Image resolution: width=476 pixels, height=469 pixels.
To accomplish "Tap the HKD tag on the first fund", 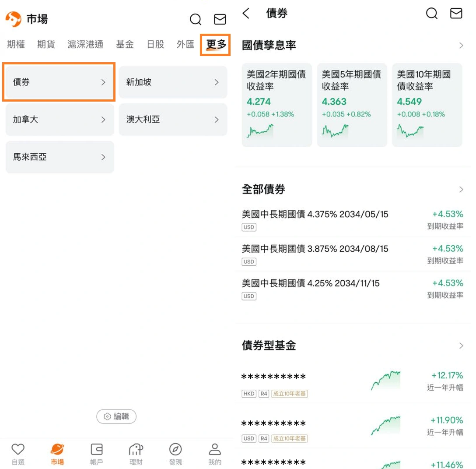I will point(249,394).
